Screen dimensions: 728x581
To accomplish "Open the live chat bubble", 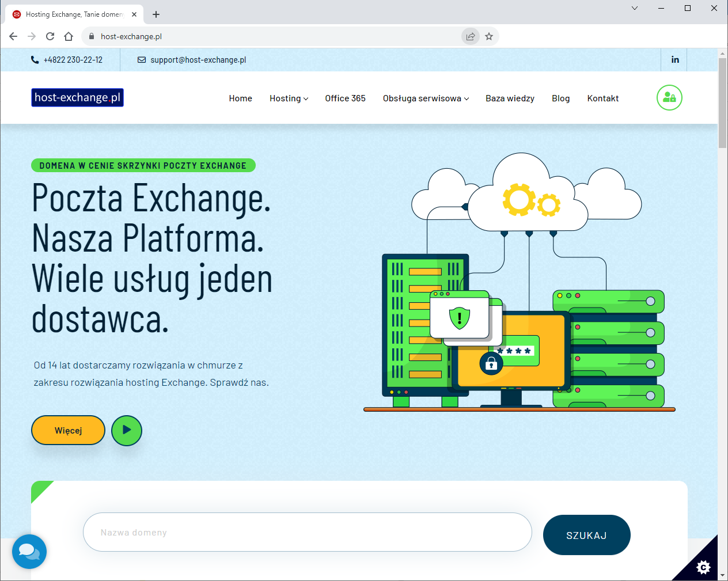I will point(29,552).
